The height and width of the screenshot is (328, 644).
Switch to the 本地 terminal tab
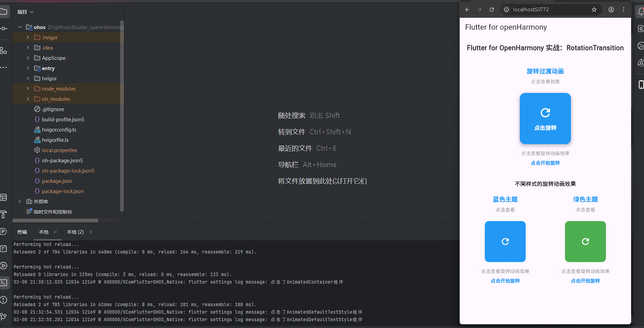44,232
